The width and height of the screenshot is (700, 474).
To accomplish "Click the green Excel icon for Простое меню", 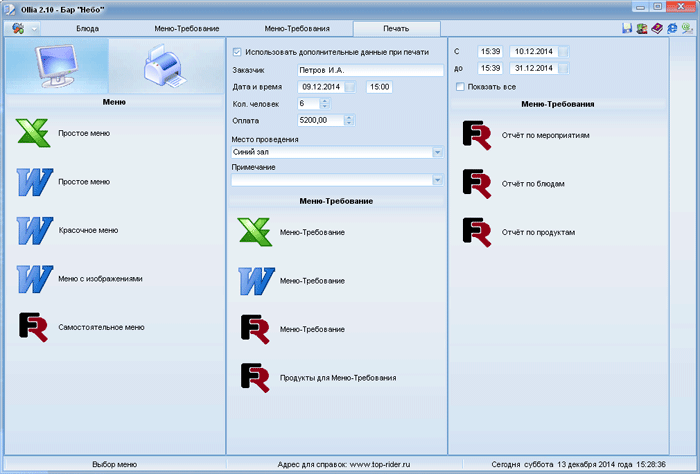I will click(33, 133).
